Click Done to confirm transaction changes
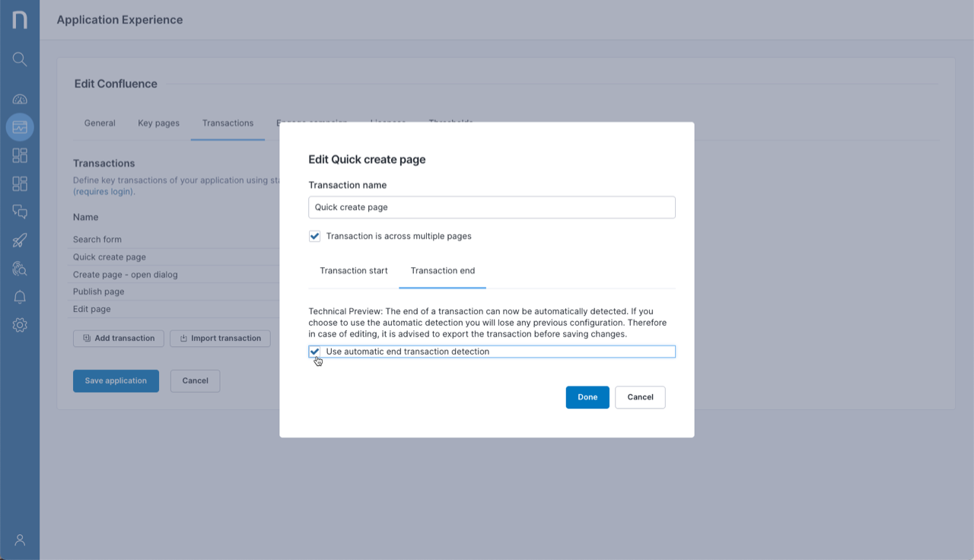 pyautogui.click(x=587, y=396)
